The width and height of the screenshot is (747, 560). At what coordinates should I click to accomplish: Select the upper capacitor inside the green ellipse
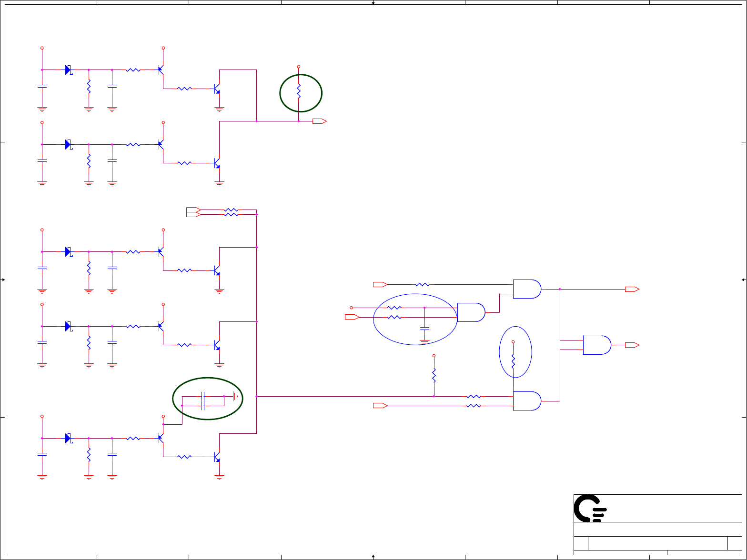tap(203, 396)
